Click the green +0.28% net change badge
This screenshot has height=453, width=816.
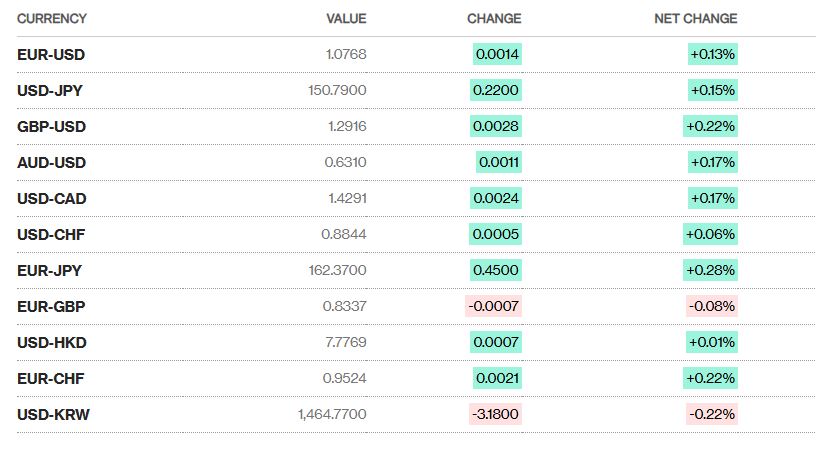coord(710,270)
